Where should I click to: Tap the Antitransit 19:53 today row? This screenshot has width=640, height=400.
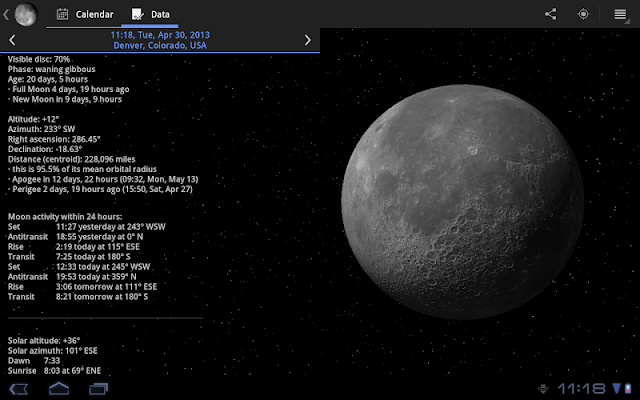tap(72, 277)
